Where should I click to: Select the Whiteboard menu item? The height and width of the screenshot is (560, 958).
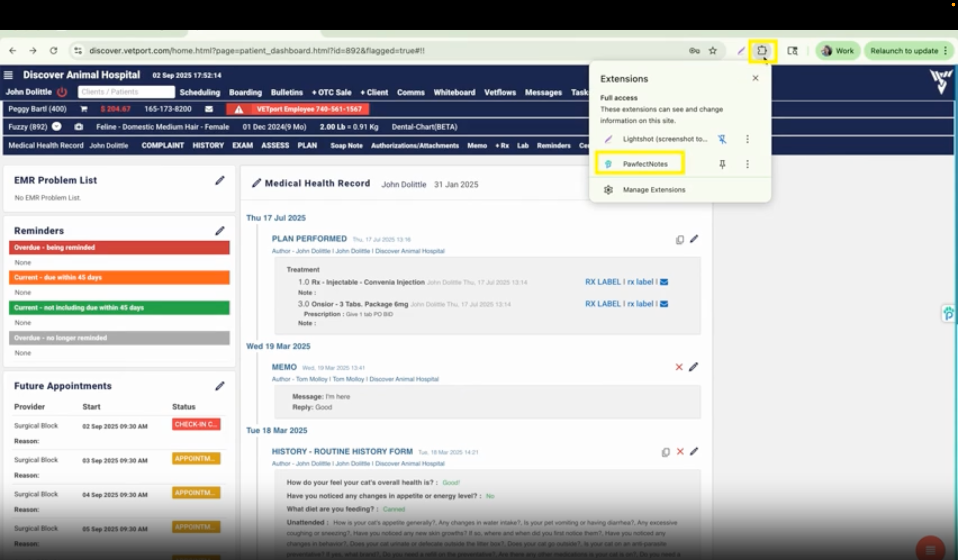(x=454, y=92)
